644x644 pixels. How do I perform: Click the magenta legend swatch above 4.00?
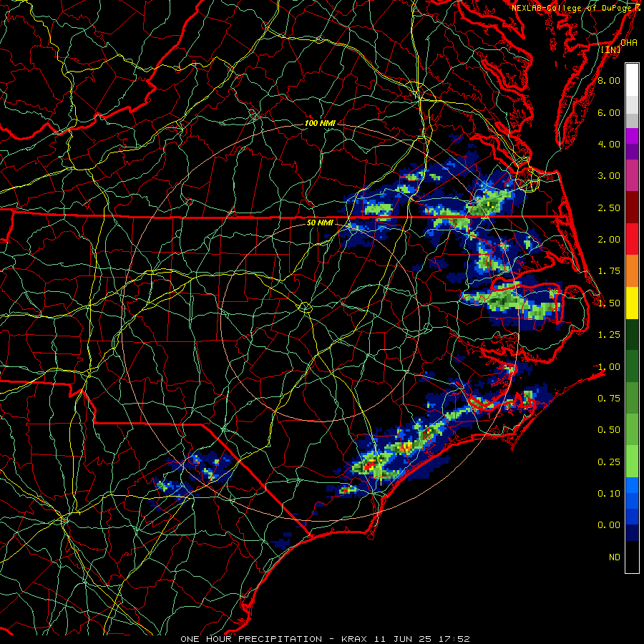click(x=632, y=136)
